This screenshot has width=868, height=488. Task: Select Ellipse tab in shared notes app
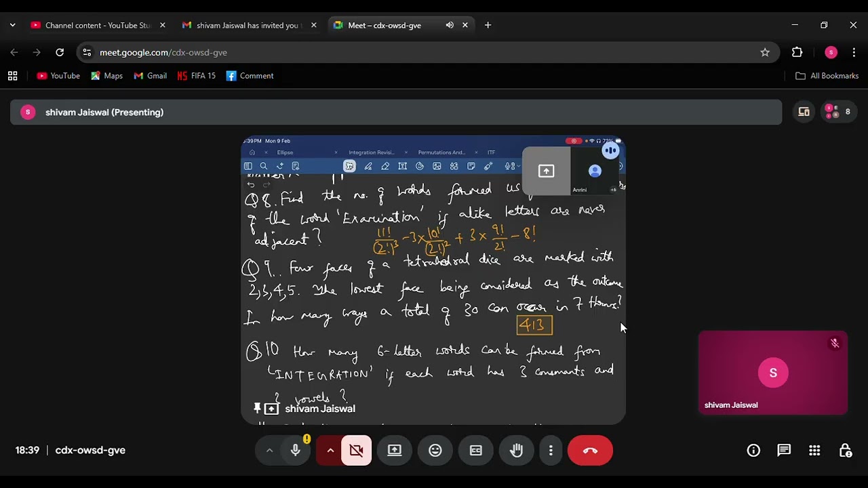coord(285,152)
